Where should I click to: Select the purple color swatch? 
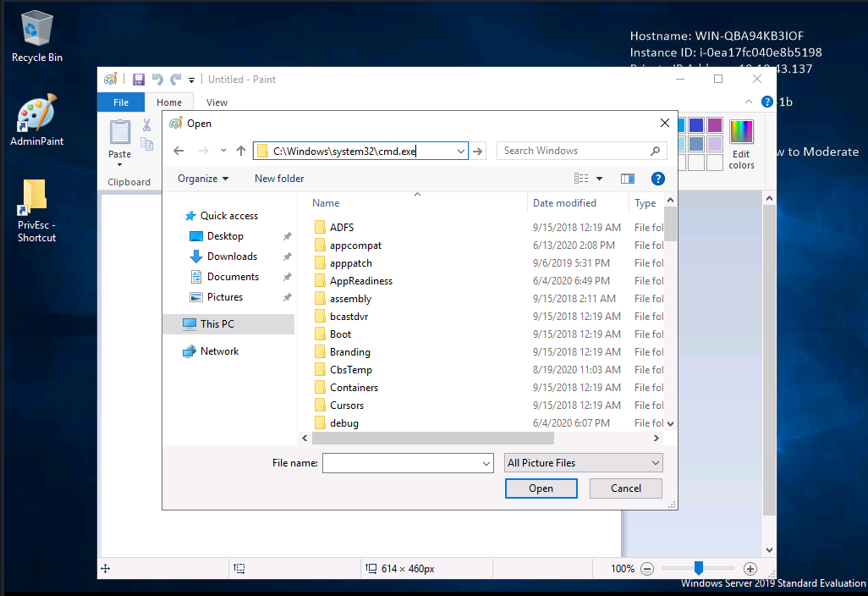(x=715, y=125)
